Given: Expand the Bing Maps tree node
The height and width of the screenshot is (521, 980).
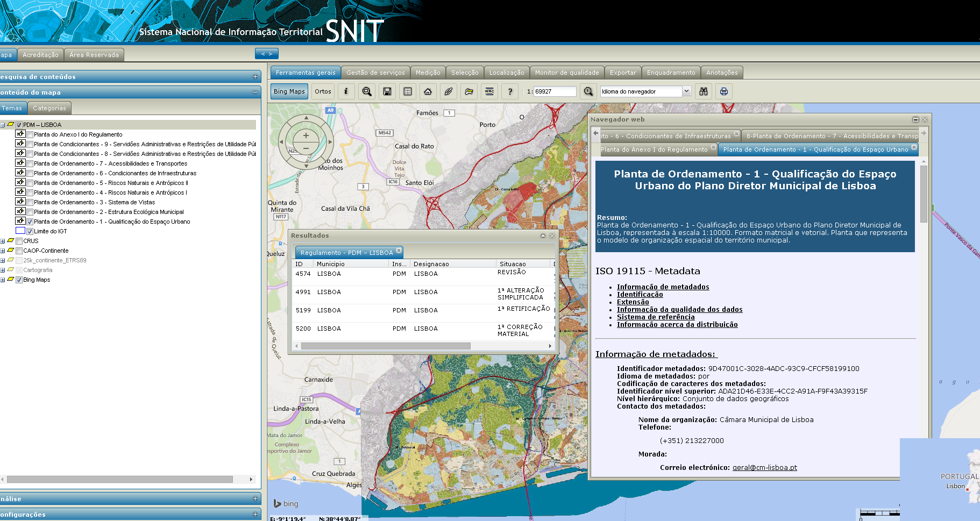Looking at the screenshot, I should coord(3,280).
